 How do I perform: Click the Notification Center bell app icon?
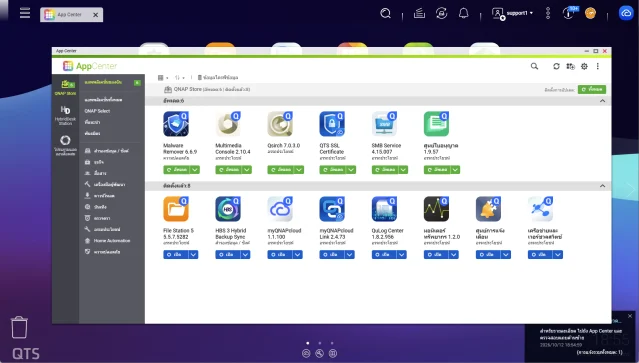[x=489, y=209]
